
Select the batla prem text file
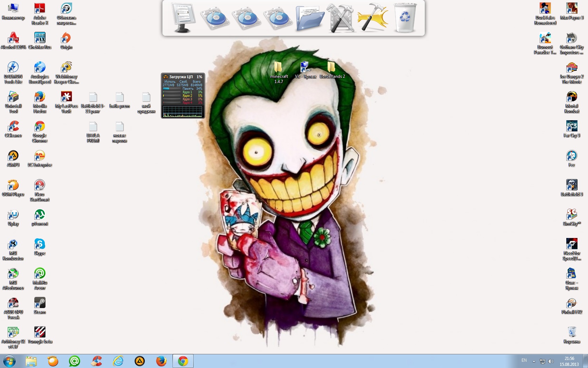pyautogui.click(x=119, y=100)
